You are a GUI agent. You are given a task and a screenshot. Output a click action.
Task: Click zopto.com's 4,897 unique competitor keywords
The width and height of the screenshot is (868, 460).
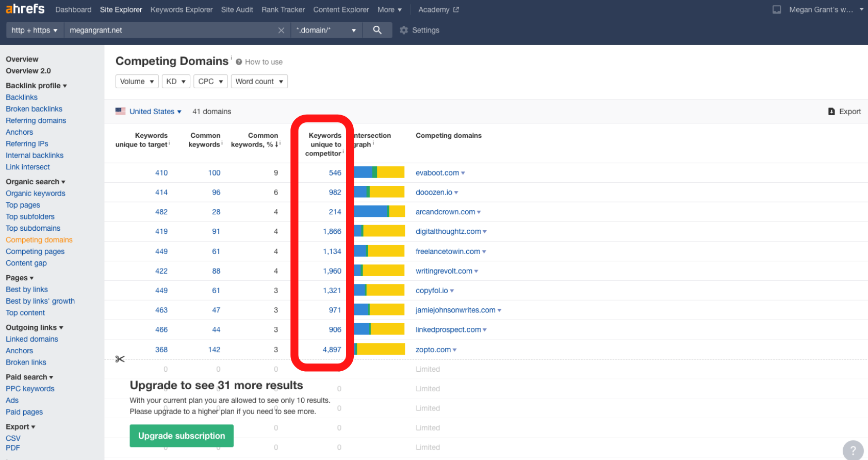332,350
